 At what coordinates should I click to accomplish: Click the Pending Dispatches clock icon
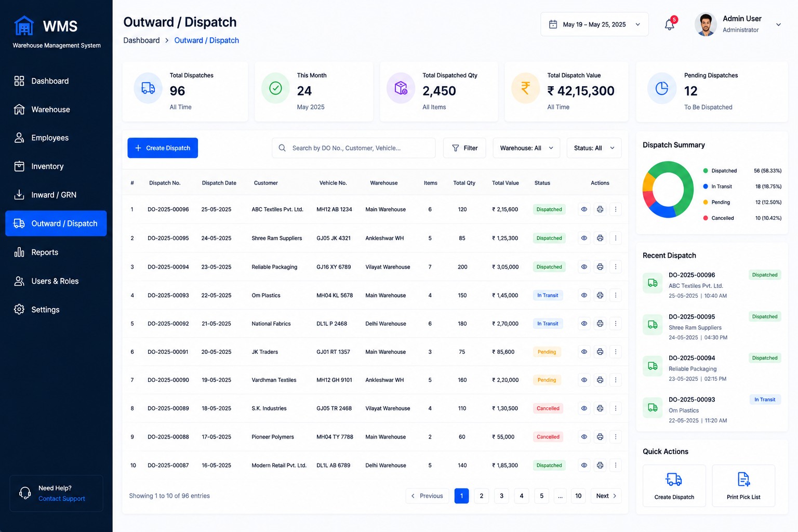coord(662,88)
